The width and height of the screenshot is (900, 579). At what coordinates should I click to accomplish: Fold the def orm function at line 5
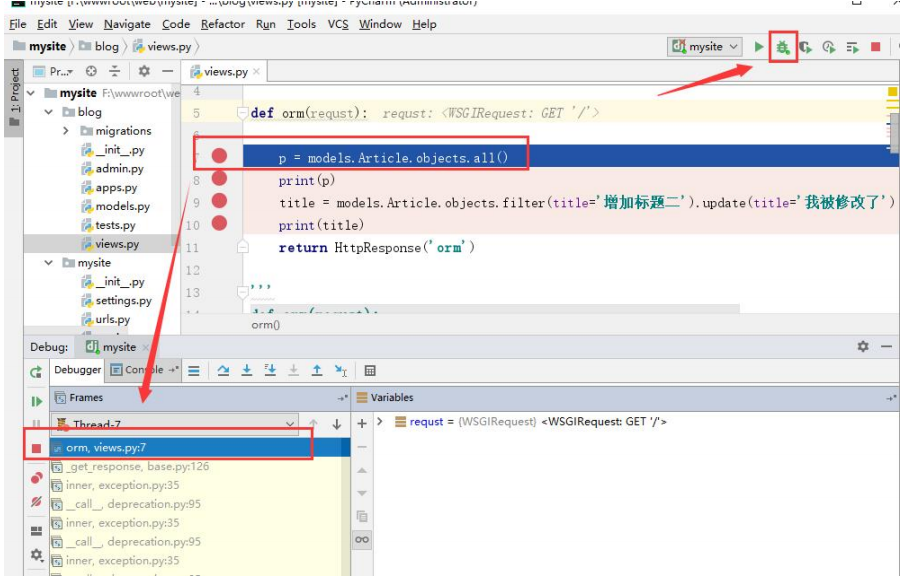(242, 113)
